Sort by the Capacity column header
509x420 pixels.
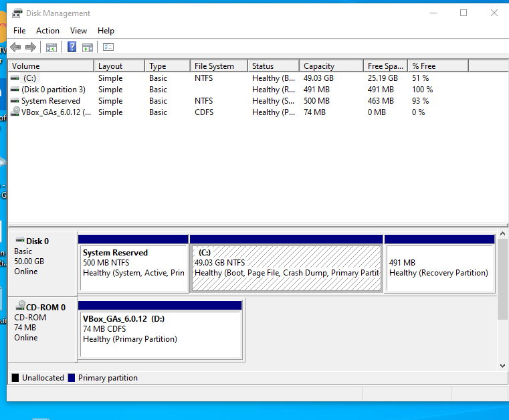tap(332, 66)
